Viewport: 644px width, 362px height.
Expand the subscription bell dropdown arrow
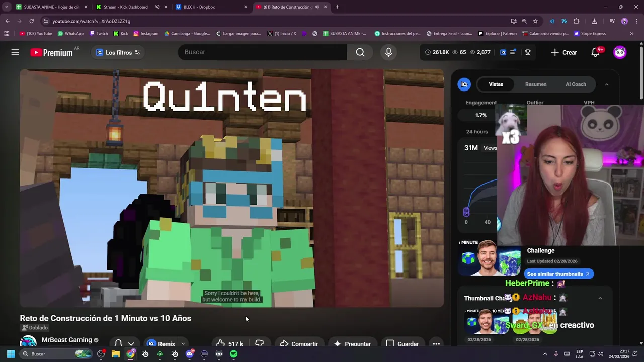click(131, 344)
